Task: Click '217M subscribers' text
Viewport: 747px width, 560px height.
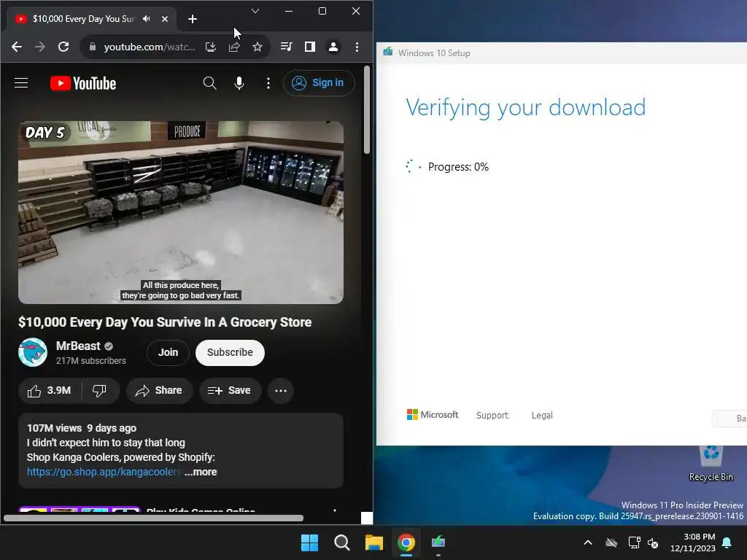Action: click(x=91, y=361)
